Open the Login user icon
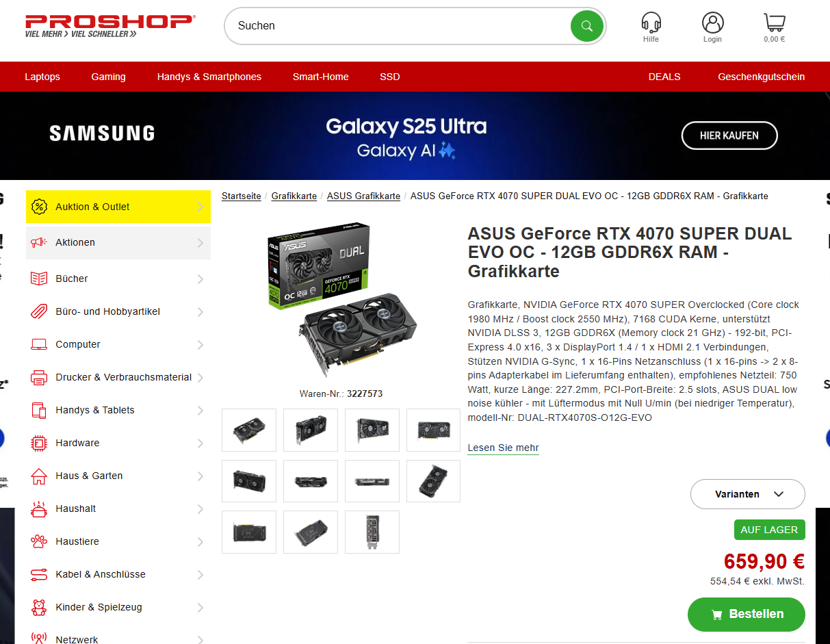This screenshot has height=644, width=830. click(712, 23)
